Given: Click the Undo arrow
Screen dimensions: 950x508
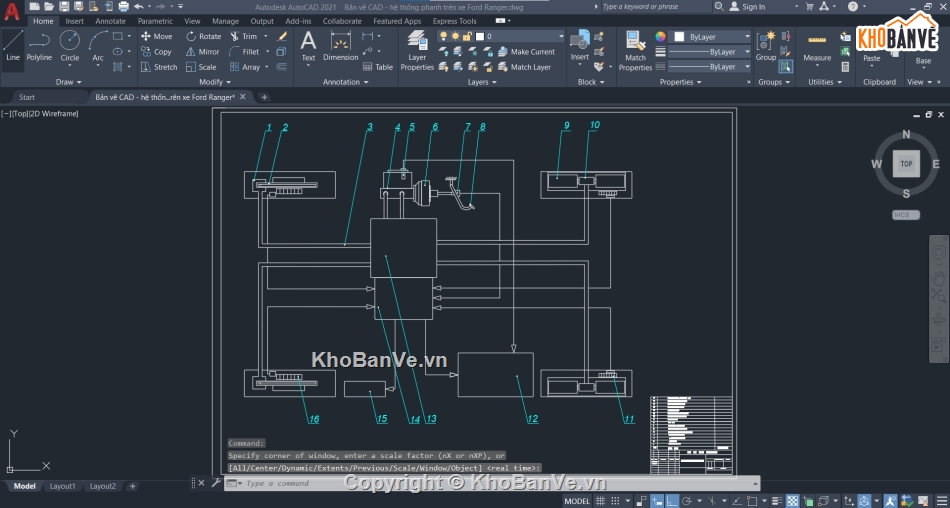Looking at the screenshot, I should (139, 7).
